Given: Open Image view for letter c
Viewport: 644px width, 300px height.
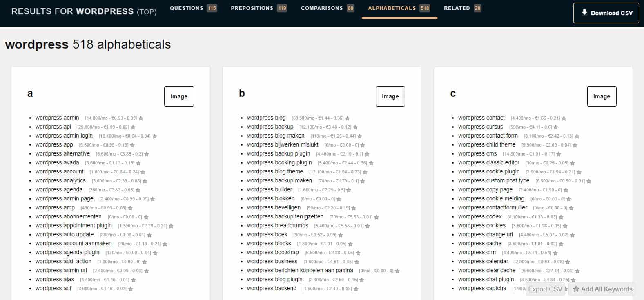Looking at the screenshot, I should point(602,96).
